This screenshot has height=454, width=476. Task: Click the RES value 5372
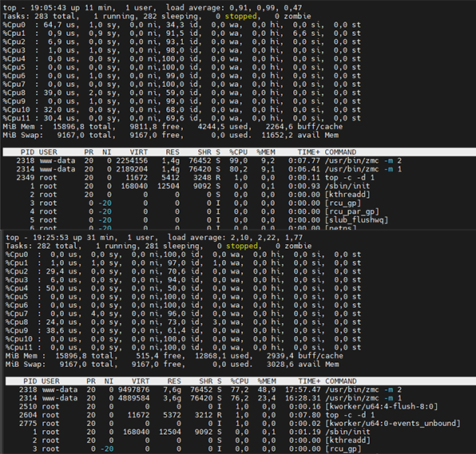173,415
